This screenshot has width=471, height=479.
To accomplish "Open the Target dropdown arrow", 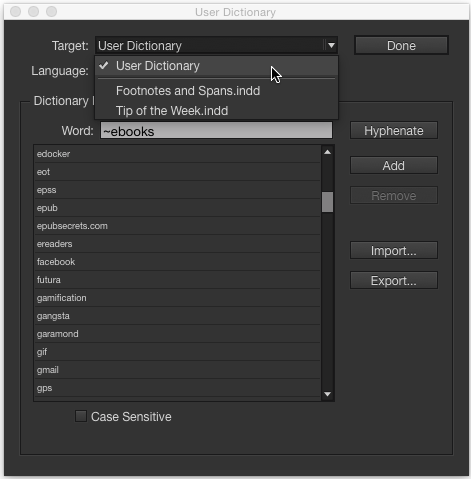I will 331,45.
